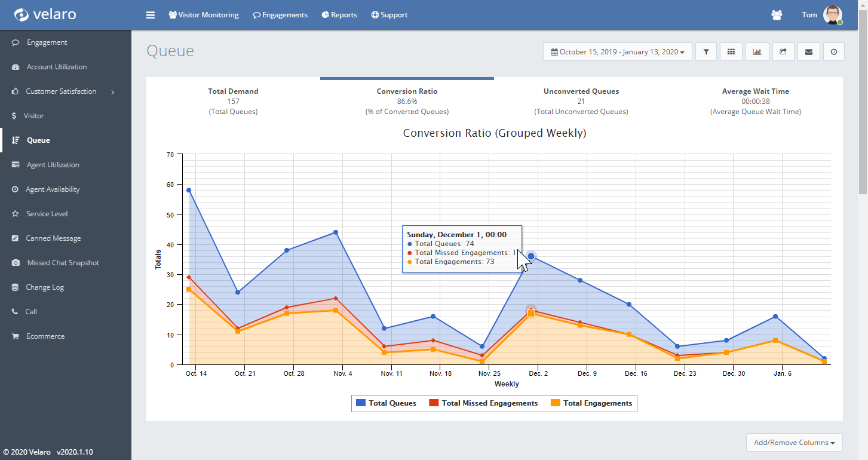Click the filter funnel icon
Image resolution: width=868 pixels, height=460 pixels.
706,52
